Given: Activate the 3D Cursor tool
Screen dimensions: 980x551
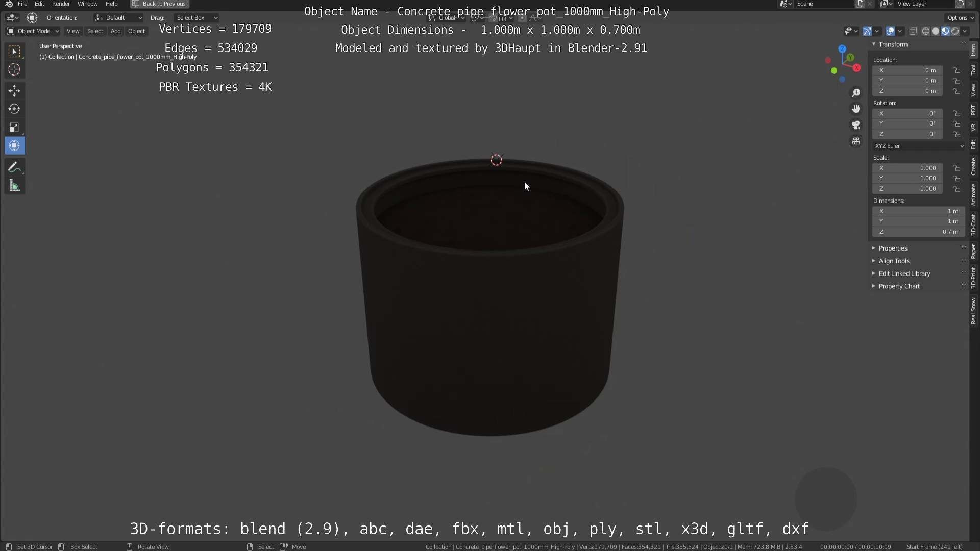Looking at the screenshot, I should pyautogui.click(x=14, y=69).
